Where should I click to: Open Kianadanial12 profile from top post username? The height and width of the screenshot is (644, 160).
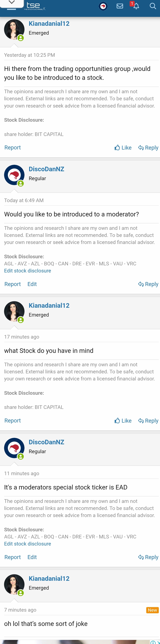(x=49, y=24)
